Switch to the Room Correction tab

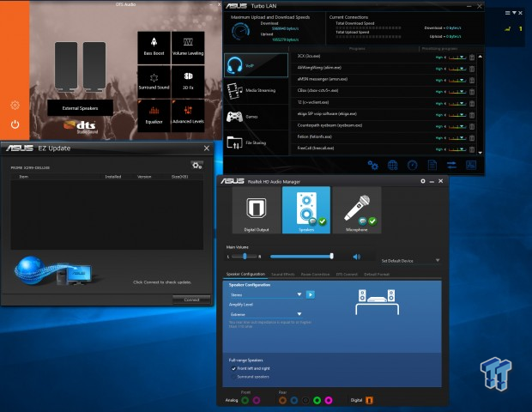point(315,274)
